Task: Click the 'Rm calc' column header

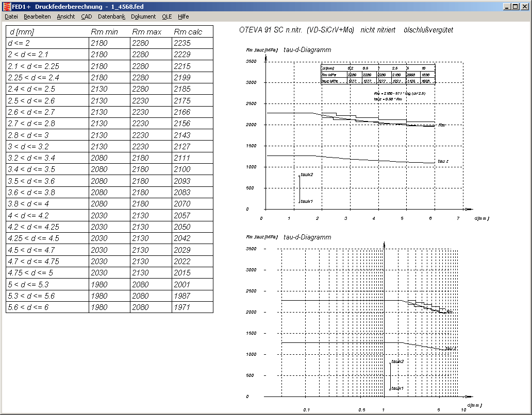Action: tap(188, 32)
